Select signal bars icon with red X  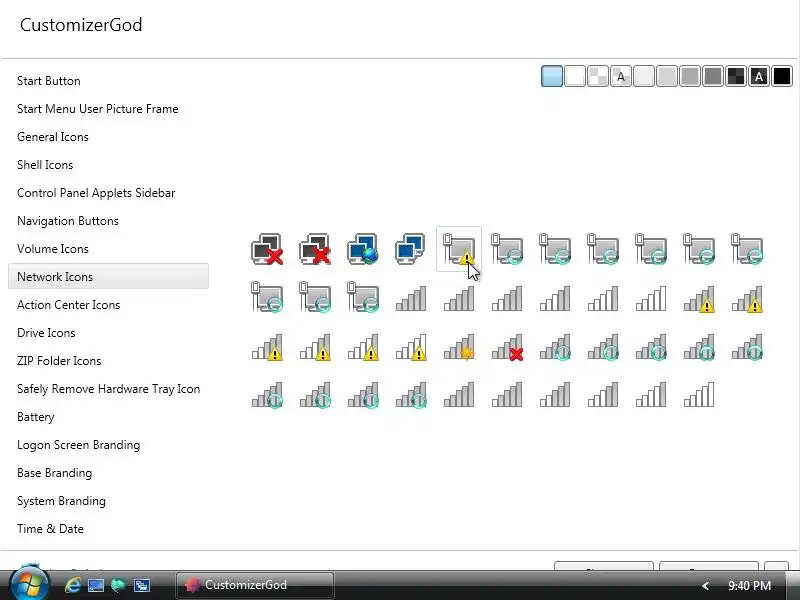pos(507,347)
